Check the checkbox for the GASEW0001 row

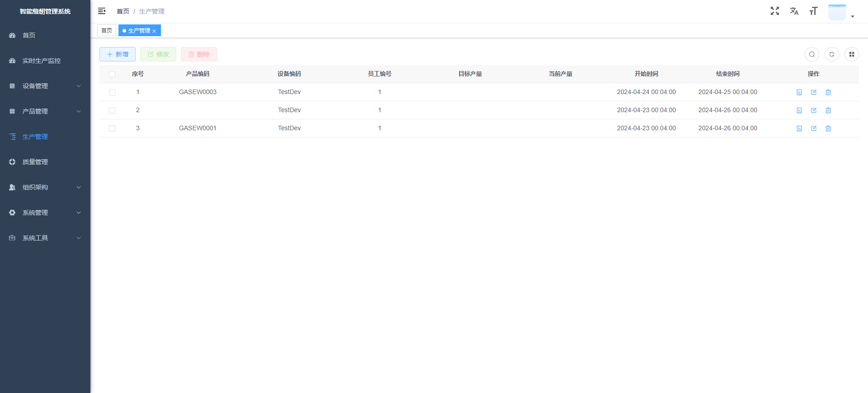(112, 128)
